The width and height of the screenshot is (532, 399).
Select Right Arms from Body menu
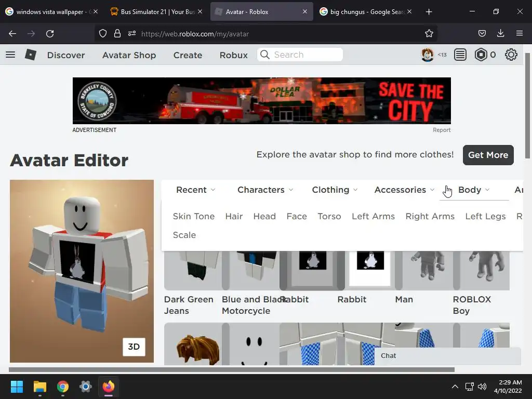tap(430, 217)
